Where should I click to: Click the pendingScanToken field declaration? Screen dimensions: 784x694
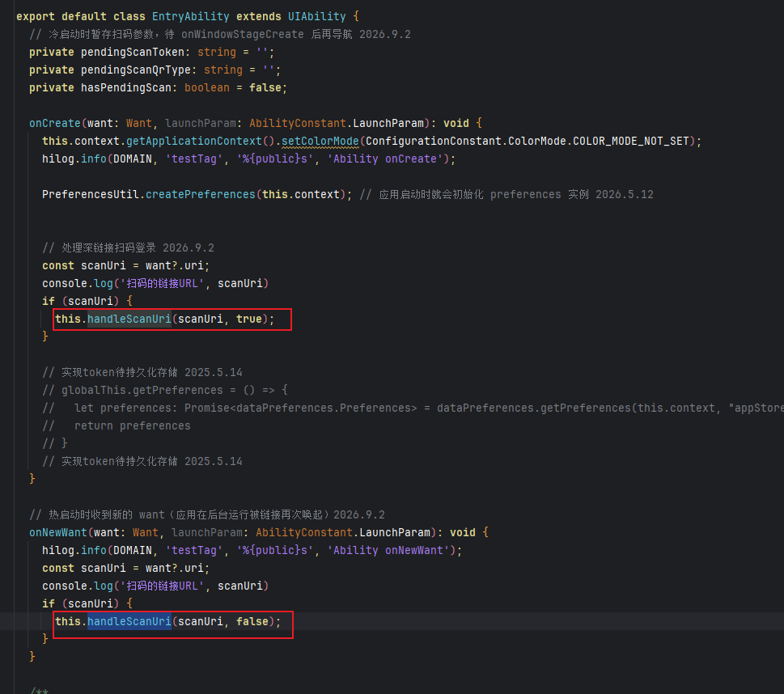[x=151, y=52]
